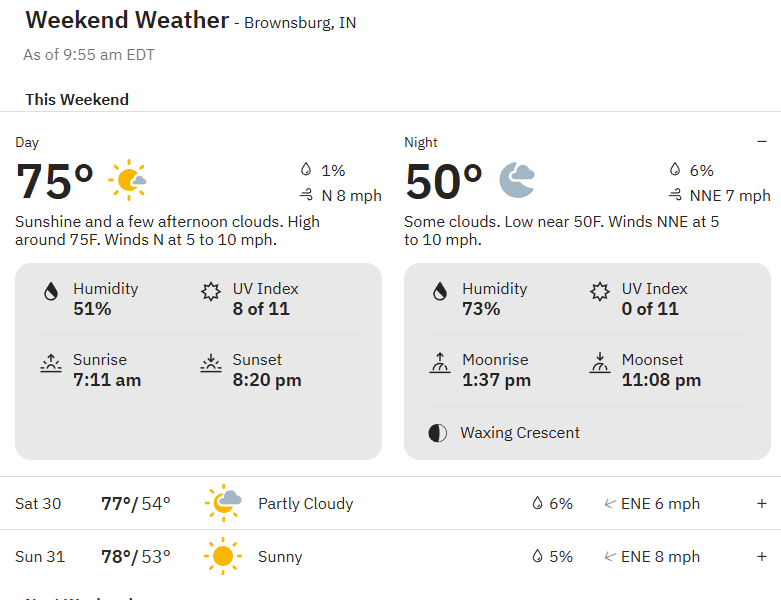Screen dimensions: 781x600
Task: Click the Sat 30 partly cloudy icon
Action: (223, 503)
